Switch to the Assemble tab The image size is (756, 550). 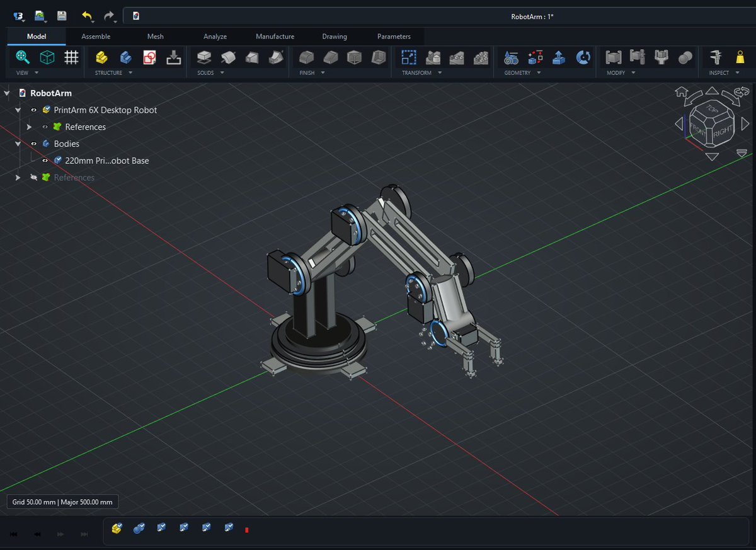[96, 37]
